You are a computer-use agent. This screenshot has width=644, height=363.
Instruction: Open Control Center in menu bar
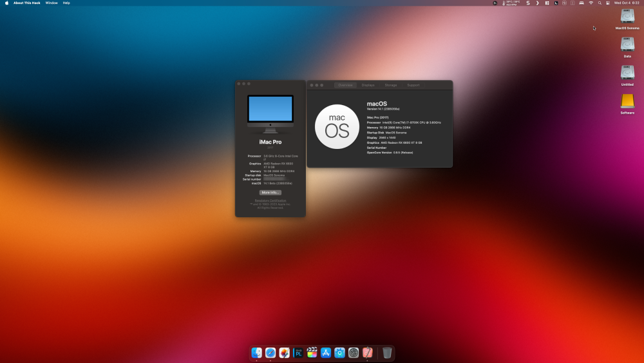[608, 3]
